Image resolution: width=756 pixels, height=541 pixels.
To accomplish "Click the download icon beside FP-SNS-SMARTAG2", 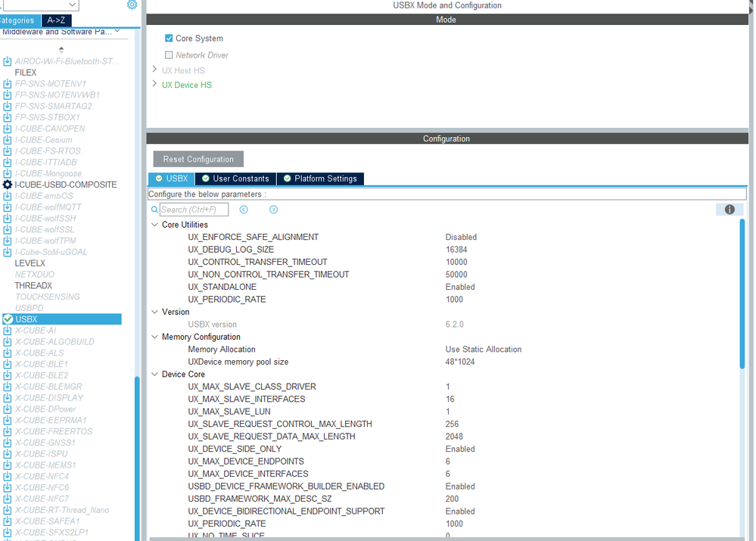I will click(8, 106).
